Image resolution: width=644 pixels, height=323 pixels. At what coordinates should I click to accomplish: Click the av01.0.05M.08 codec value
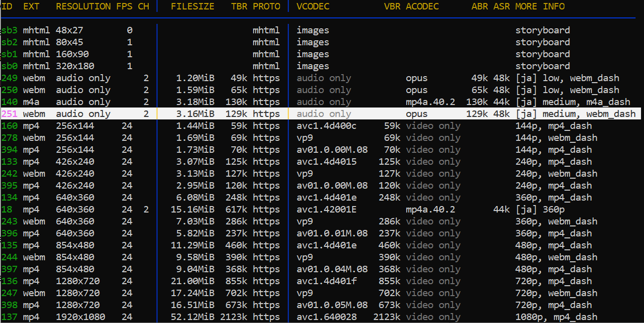[332, 305]
